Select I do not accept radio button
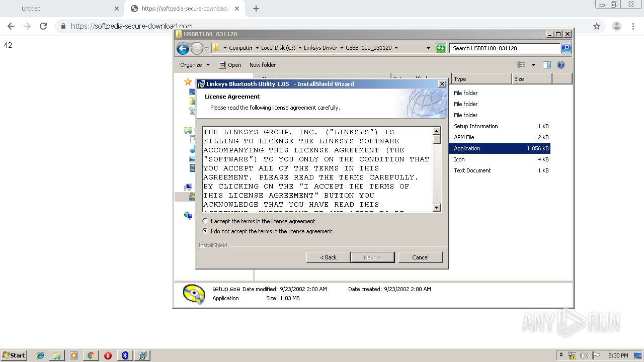 point(205,231)
